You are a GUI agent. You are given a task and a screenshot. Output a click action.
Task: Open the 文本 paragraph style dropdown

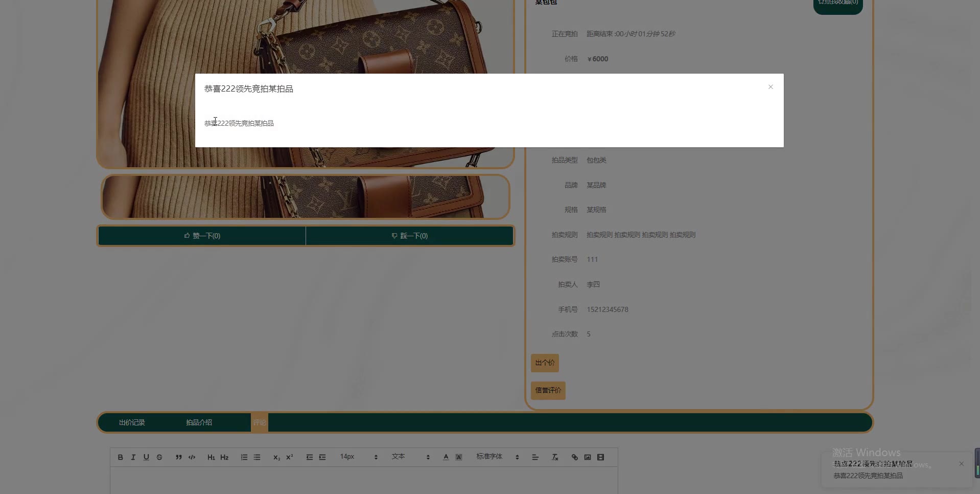coord(411,457)
